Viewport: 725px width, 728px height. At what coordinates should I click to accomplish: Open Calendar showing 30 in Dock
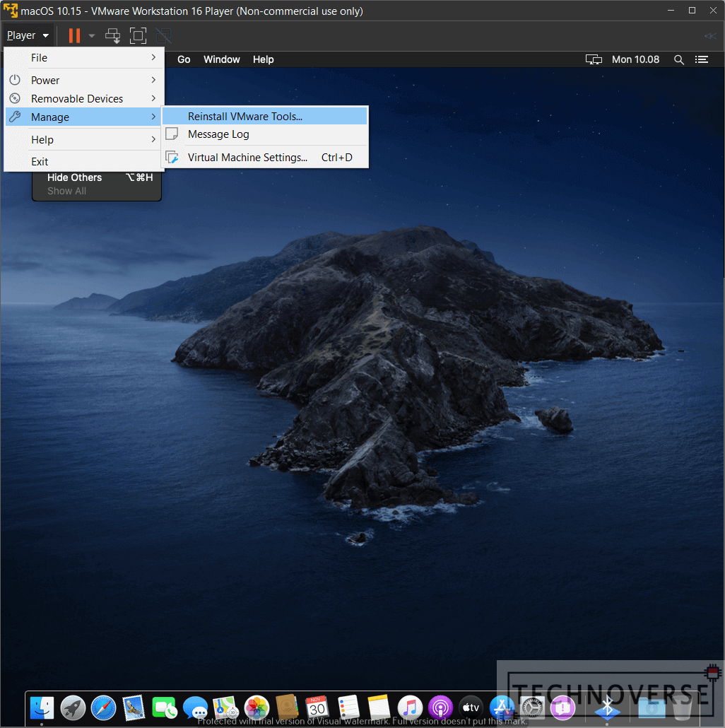pos(317,708)
